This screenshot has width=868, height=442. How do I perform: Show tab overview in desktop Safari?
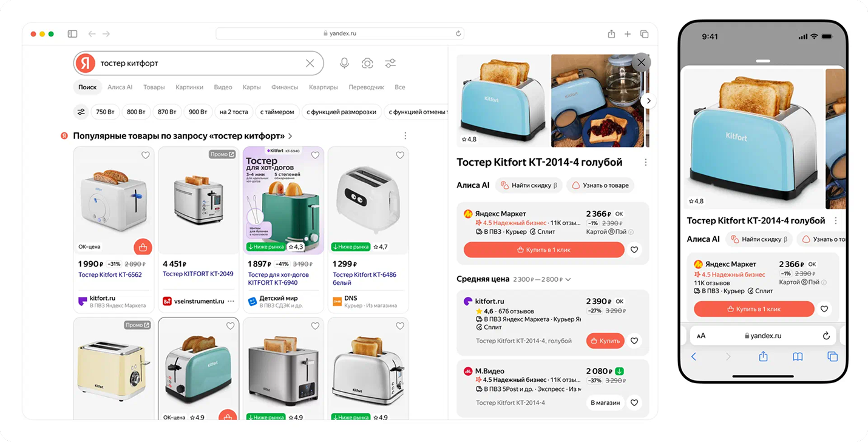pos(645,34)
